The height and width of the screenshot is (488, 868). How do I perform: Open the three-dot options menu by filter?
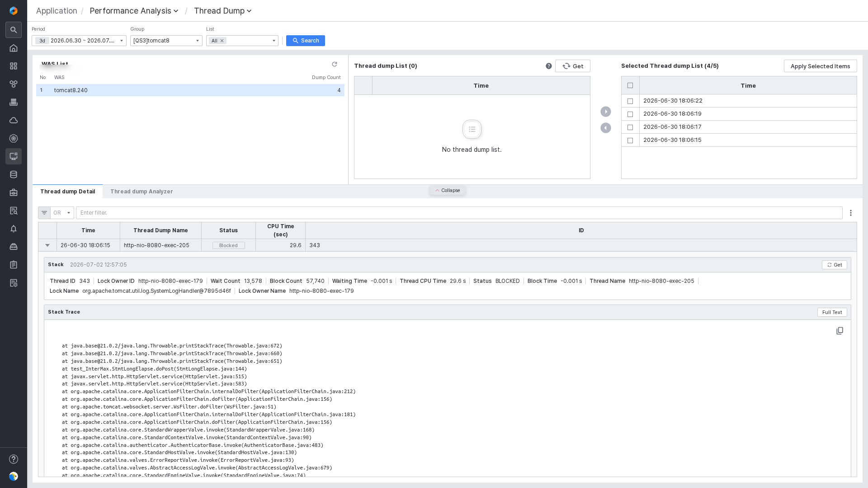point(851,213)
